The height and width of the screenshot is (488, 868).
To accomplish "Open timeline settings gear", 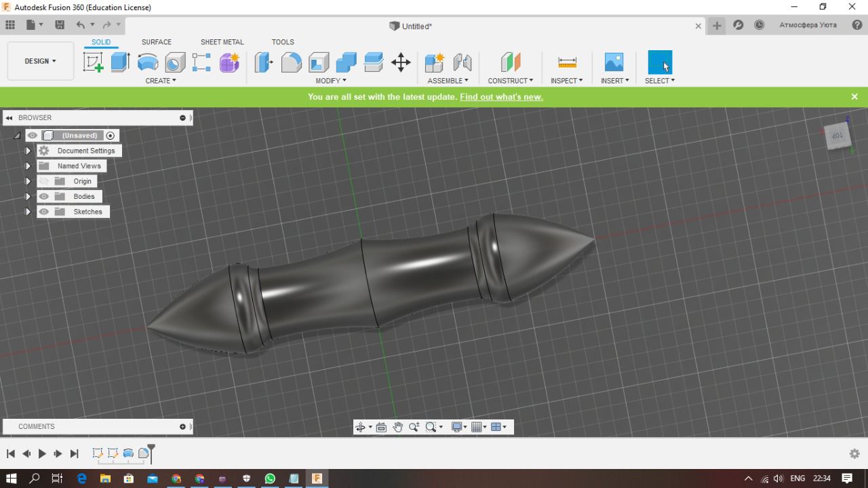I will click(x=854, y=453).
